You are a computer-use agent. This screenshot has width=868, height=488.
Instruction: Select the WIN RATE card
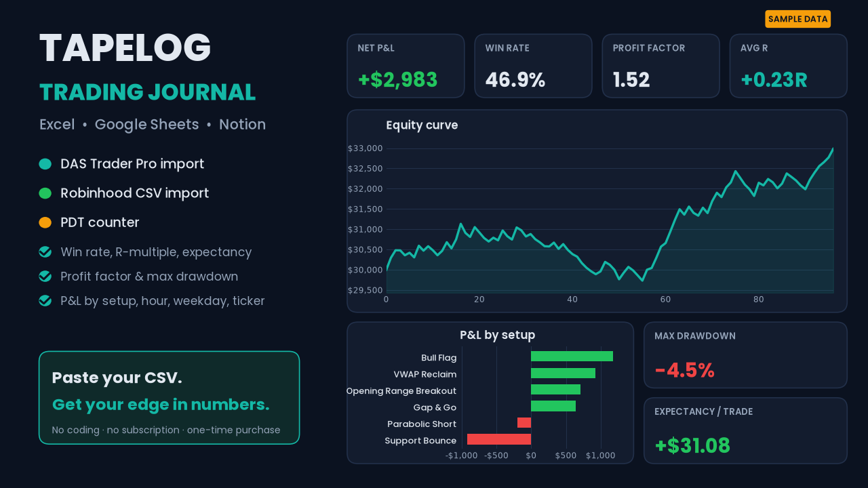(533, 66)
